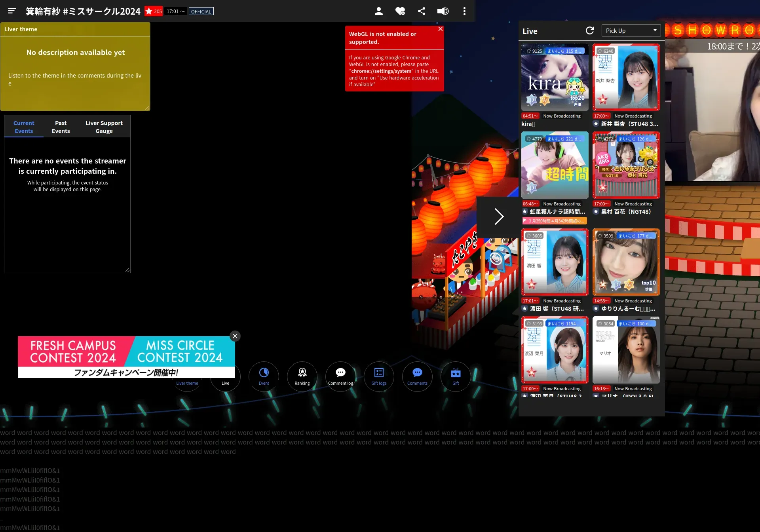760x532 pixels.
Task: Open the hamburger menu icon
Action: (12, 11)
